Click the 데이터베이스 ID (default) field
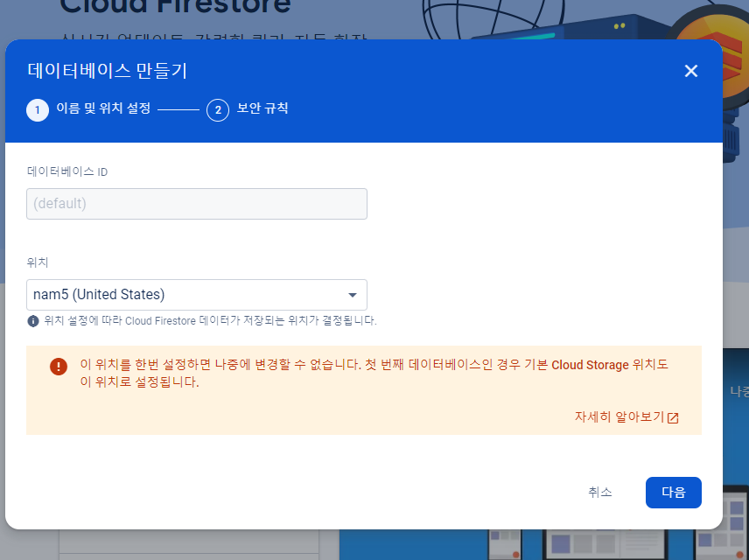The width and height of the screenshot is (749, 560). [x=197, y=204]
